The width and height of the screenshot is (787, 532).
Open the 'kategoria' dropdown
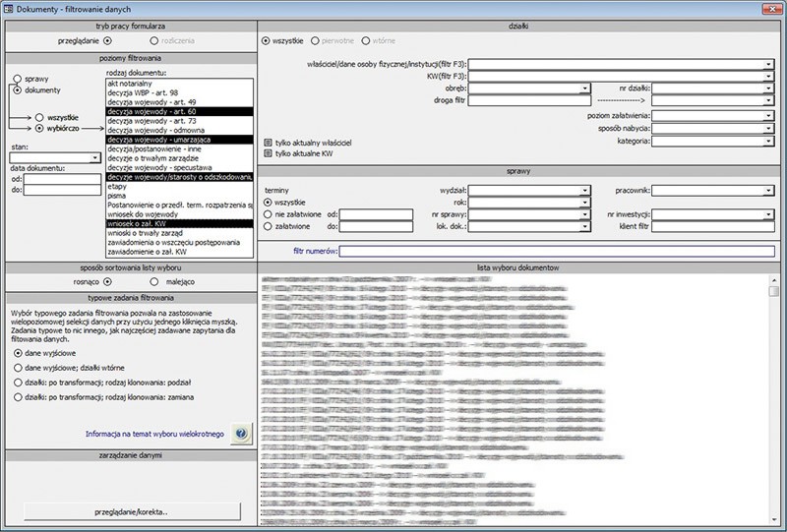pos(769,141)
